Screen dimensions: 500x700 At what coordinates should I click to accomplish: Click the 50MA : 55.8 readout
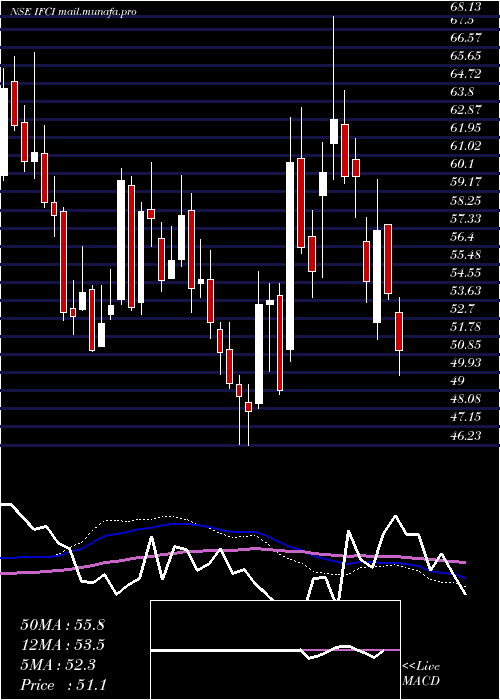click(62, 625)
